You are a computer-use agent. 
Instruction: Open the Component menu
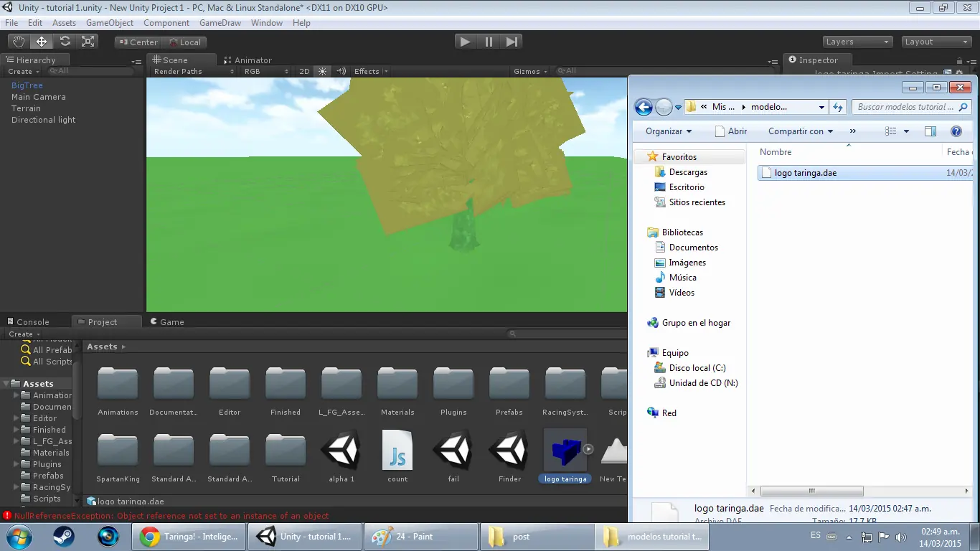pos(166,23)
